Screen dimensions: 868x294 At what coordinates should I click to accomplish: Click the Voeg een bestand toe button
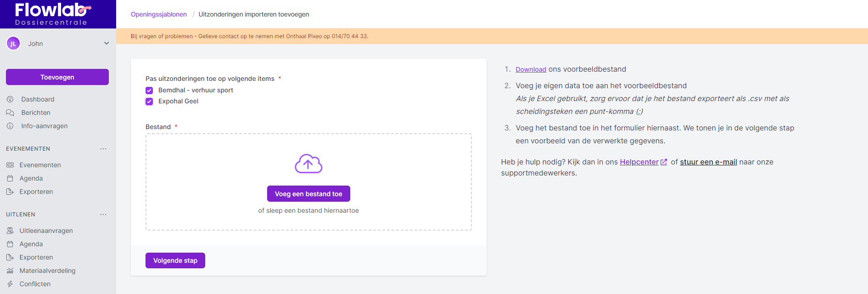pos(308,194)
